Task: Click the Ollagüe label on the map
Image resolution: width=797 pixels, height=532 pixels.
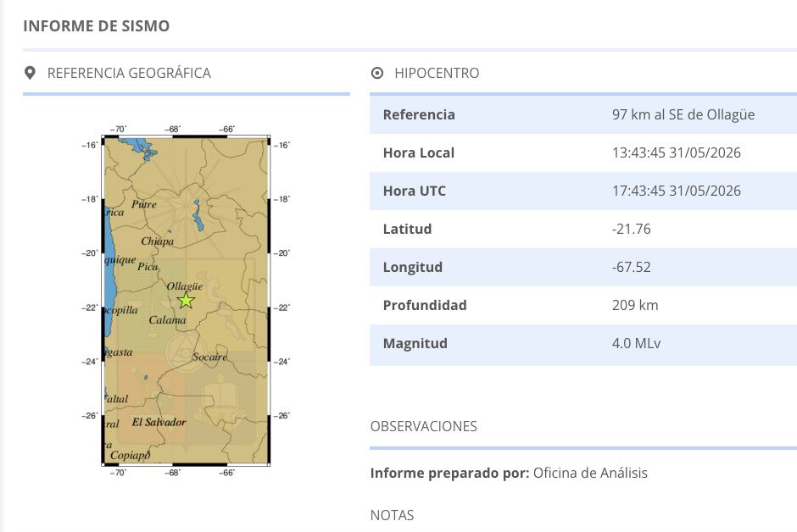Action: pyautogui.click(x=185, y=286)
